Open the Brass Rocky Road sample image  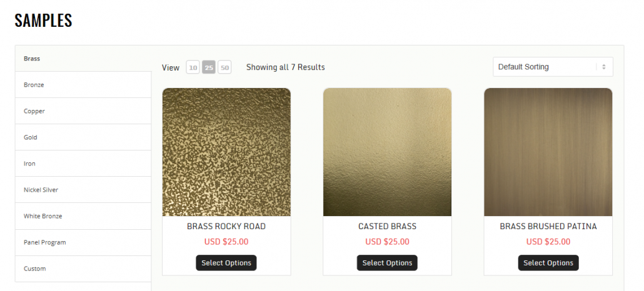tap(226, 152)
